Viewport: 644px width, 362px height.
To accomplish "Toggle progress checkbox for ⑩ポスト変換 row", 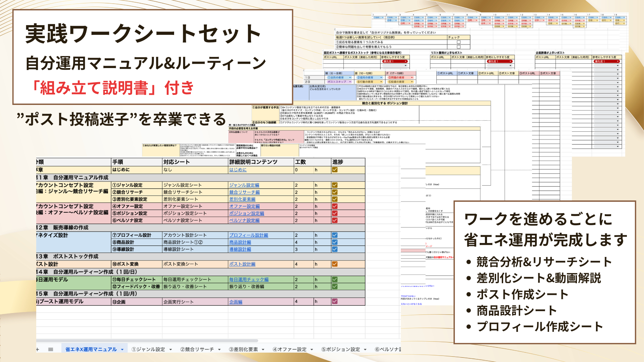I will click(x=335, y=264).
